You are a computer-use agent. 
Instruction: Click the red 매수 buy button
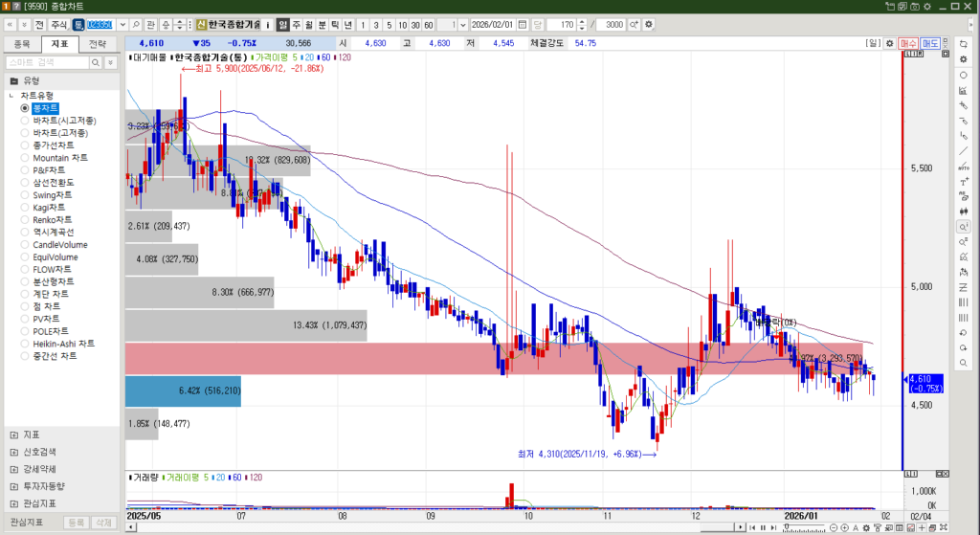(908, 43)
